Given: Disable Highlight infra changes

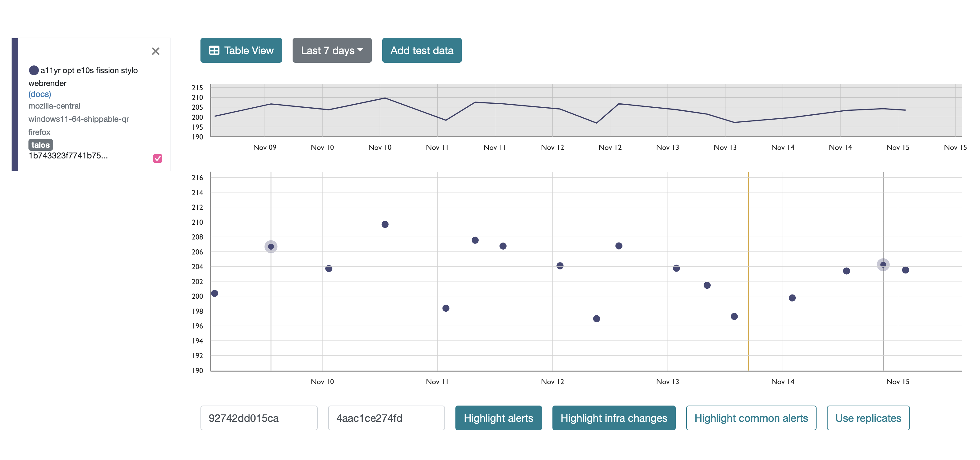Looking at the screenshot, I should click(x=613, y=418).
